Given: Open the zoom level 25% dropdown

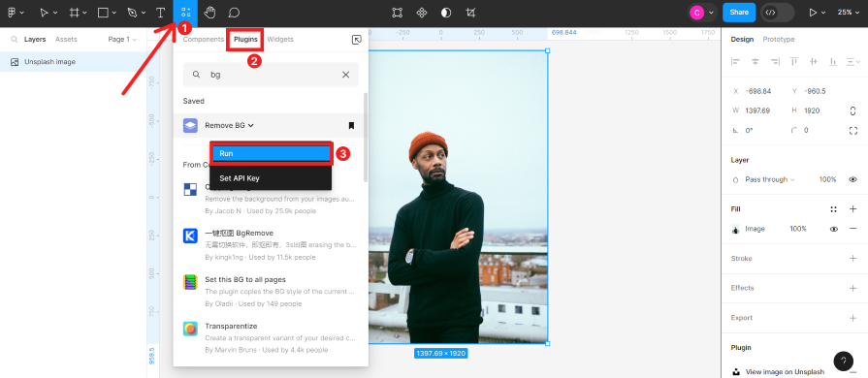Looking at the screenshot, I should tap(847, 13).
